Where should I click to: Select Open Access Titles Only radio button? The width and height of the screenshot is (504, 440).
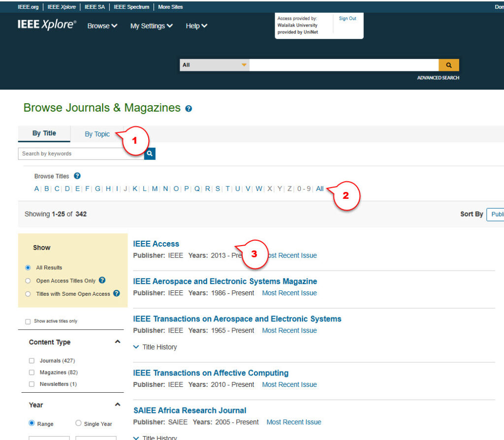[28, 281]
